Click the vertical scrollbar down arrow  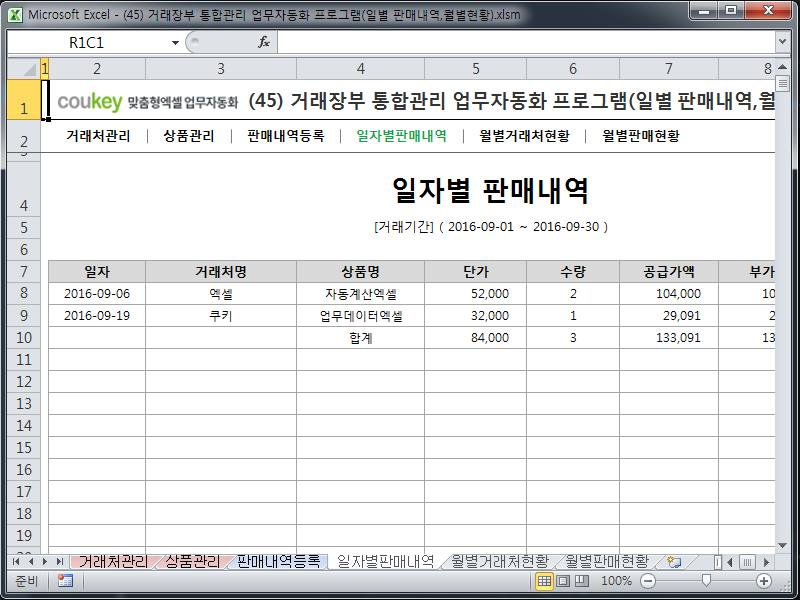[782, 546]
